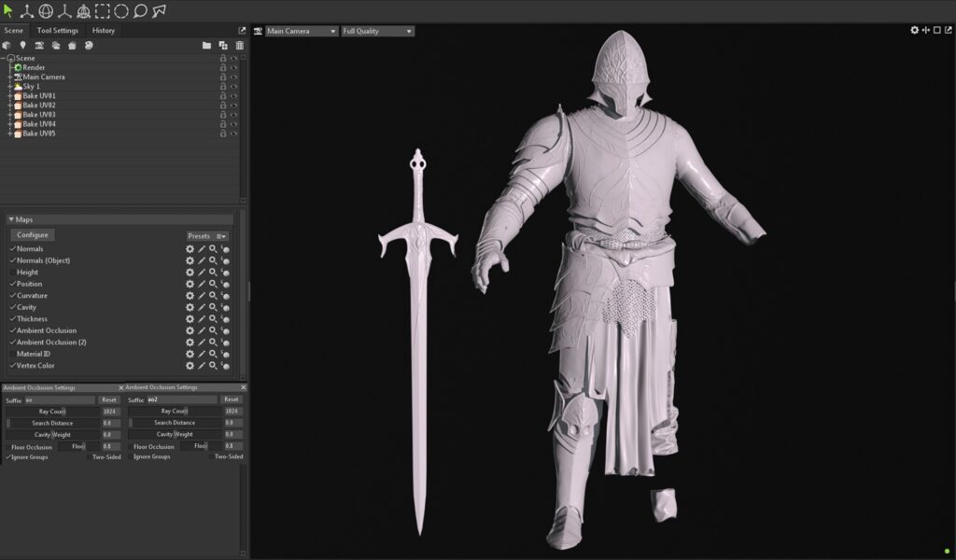Click the Configure button in Maps
956x560 pixels.
32,235
